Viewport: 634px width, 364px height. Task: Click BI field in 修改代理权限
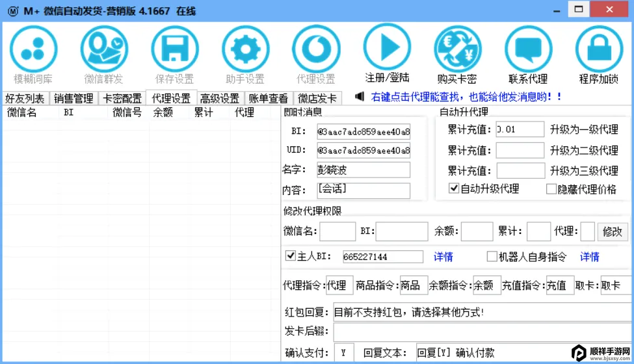click(401, 231)
